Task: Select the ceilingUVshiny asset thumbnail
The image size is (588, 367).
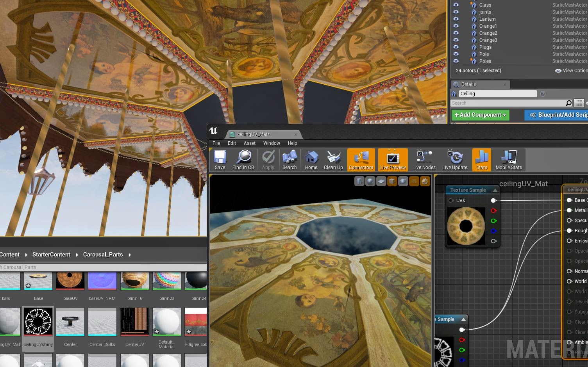Action: click(x=38, y=321)
